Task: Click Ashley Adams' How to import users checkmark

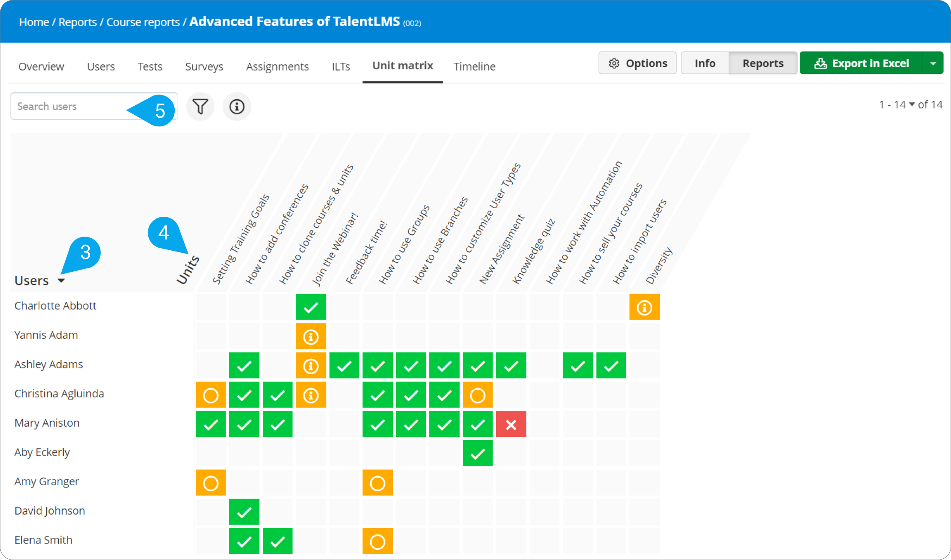Action: tap(611, 365)
